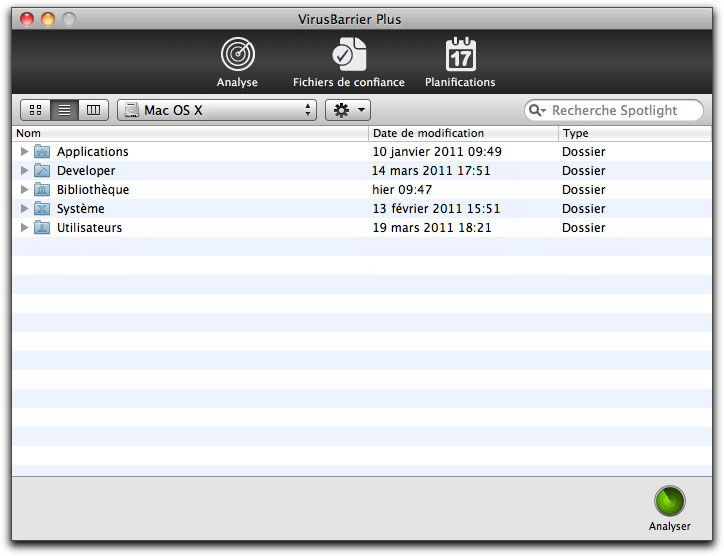Viewport: 724px width, 556px height.
Task: Select the Bibliothèque row name
Action: point(93,190)
